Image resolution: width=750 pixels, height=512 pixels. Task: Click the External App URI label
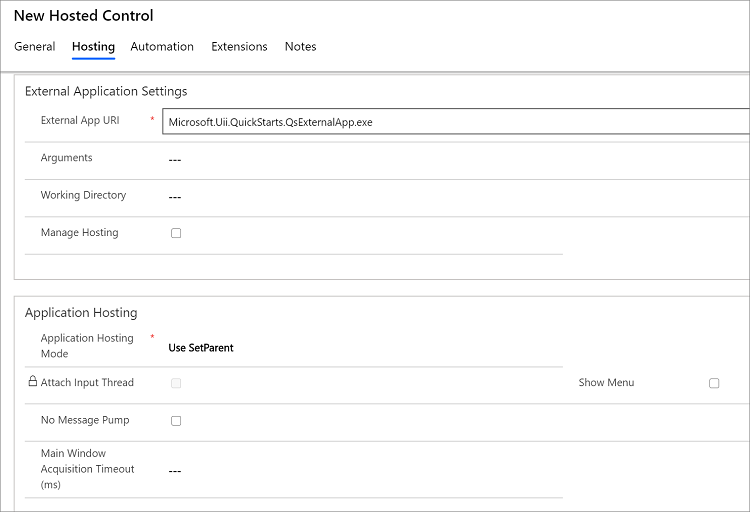point(80,120)
